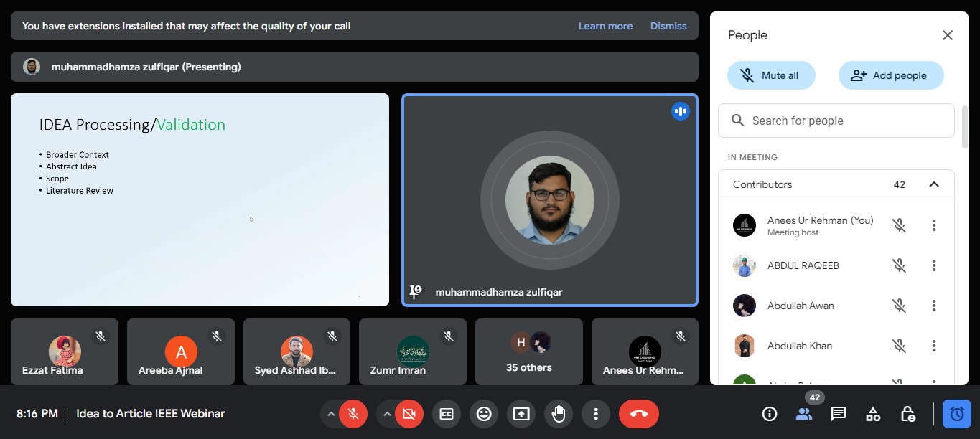Click the red leave call button
The image size is (980, 439).
point(638,414)
